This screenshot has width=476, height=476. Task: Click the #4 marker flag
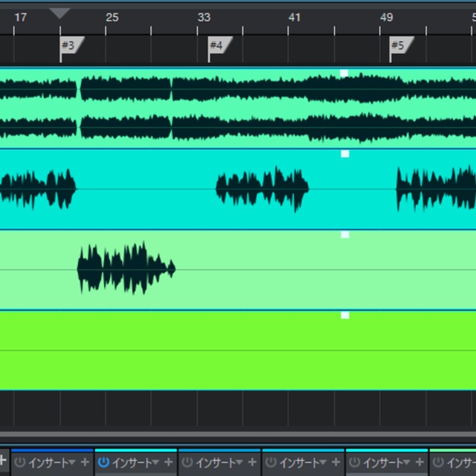(218, 45)
